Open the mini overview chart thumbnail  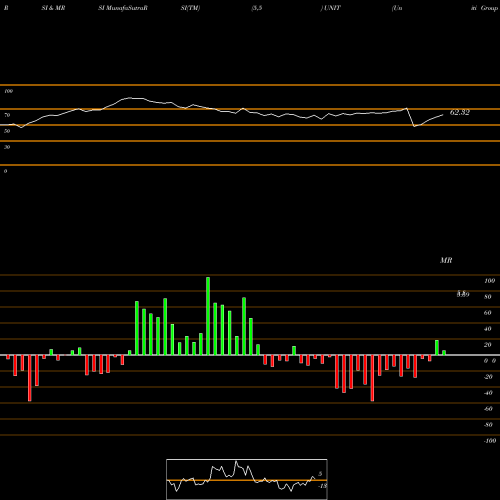247,479
